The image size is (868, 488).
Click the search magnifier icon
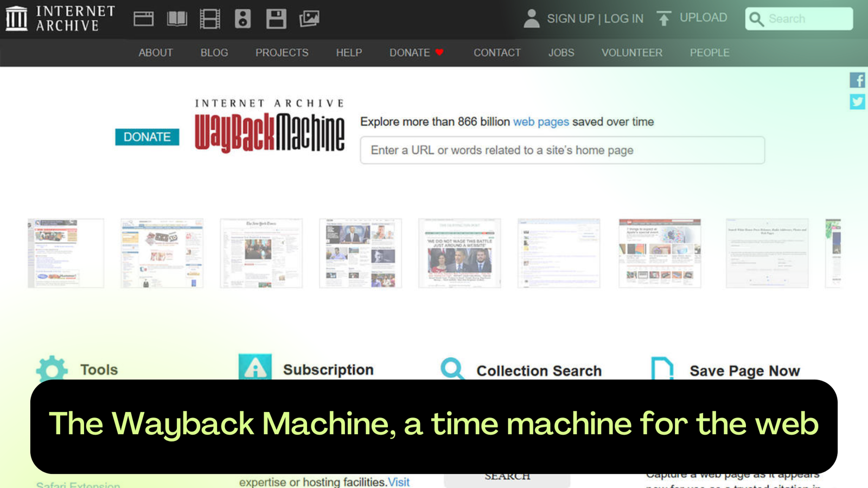pyautogui.click(x=756, y=19)
